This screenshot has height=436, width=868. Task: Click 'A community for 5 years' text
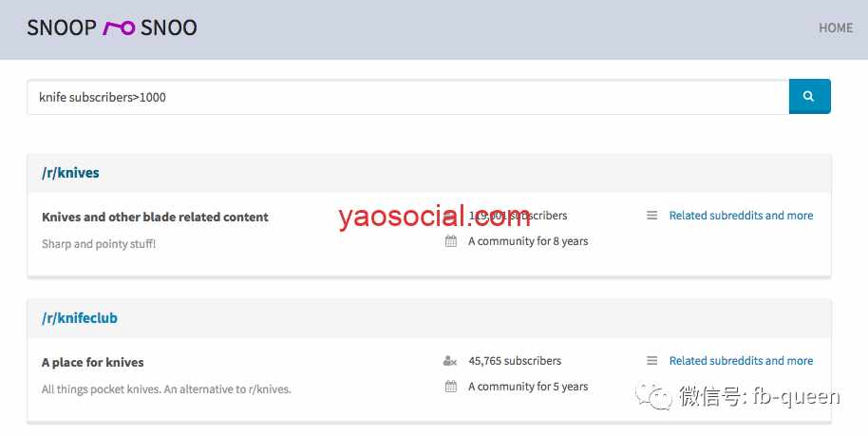(528, 387)
